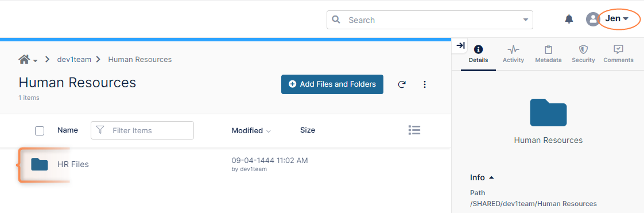The width and height of the screenshot is (644, 213).
Task: Collapse the Info section expander
Action: 492,177
